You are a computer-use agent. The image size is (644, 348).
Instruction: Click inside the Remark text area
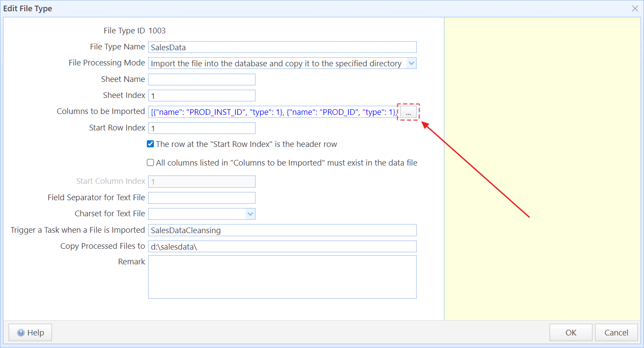click(282, 276)
